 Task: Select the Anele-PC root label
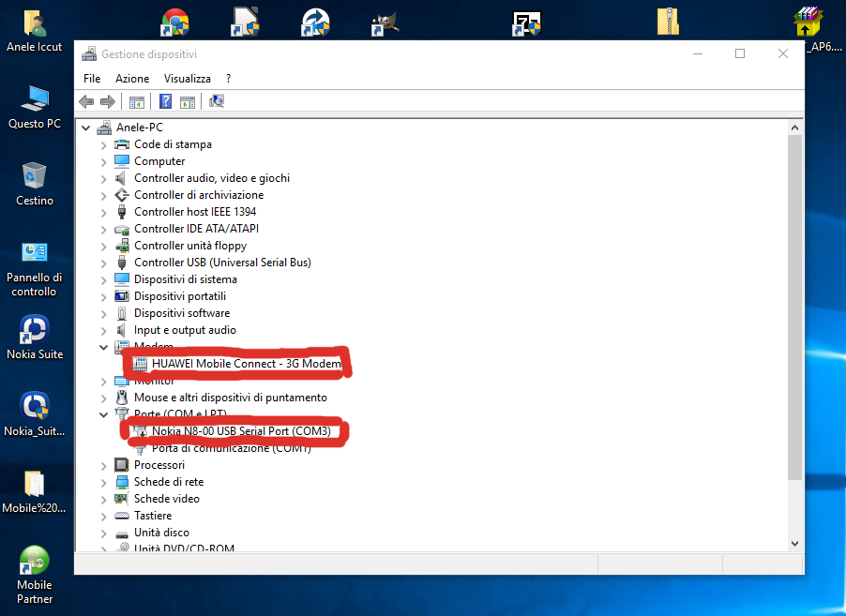139,128
